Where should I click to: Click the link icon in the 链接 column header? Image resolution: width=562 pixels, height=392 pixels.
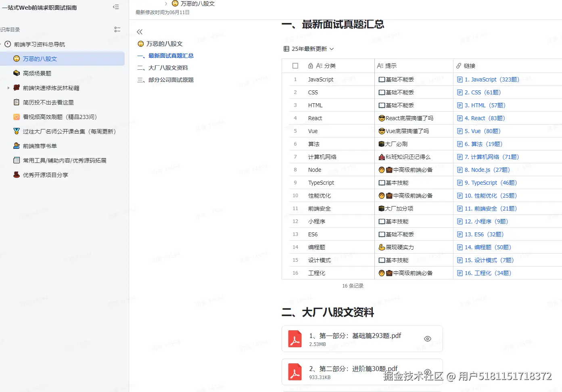click(x=459, y=65)
